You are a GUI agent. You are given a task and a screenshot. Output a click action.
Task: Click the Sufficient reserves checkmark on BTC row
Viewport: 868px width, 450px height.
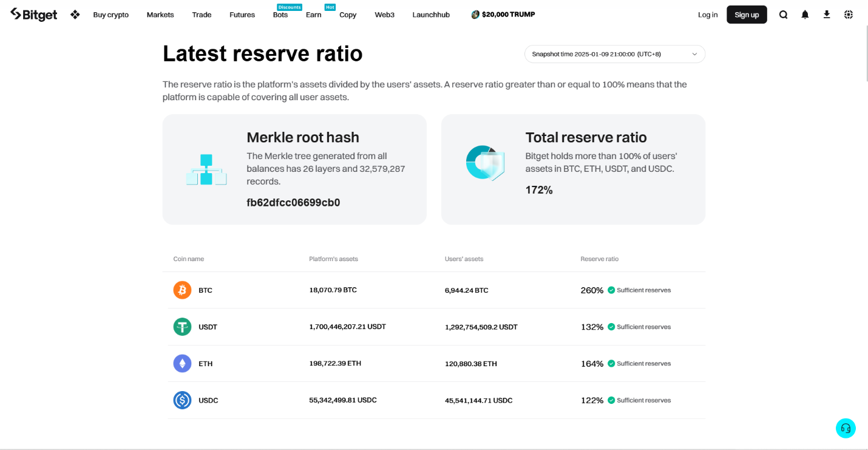tap(611, 290)
